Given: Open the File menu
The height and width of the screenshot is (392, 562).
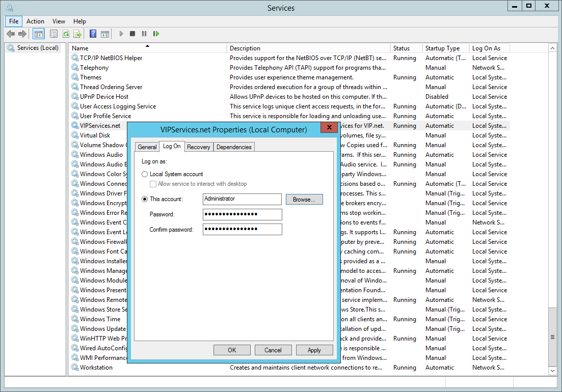Looking at the screenshot, I should click(x=14, y=21).
